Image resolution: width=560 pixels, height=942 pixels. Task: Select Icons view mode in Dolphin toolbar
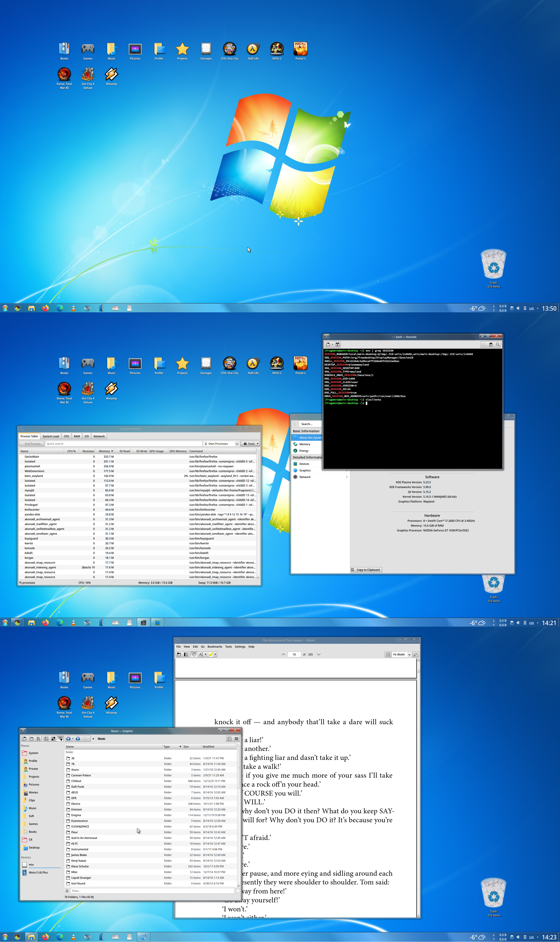click(x=46, y=738)
